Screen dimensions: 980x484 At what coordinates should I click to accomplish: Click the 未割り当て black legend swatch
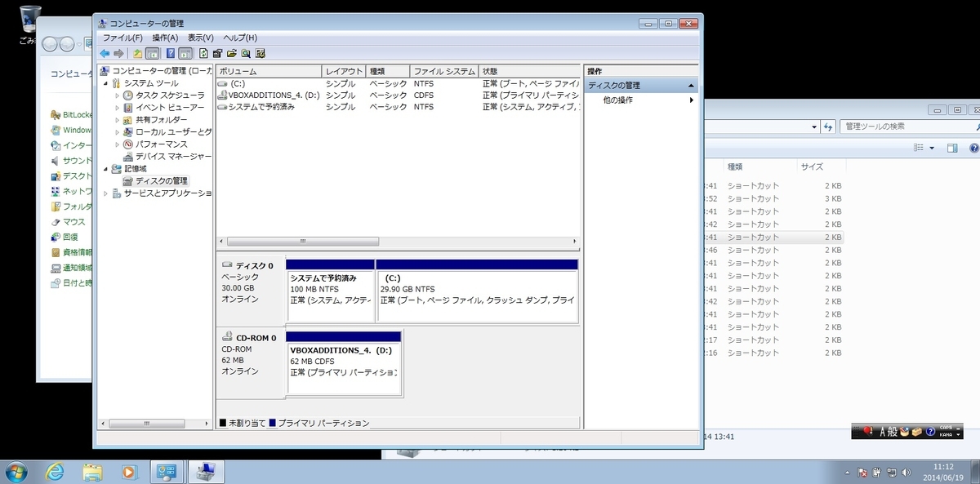point(222,424)
